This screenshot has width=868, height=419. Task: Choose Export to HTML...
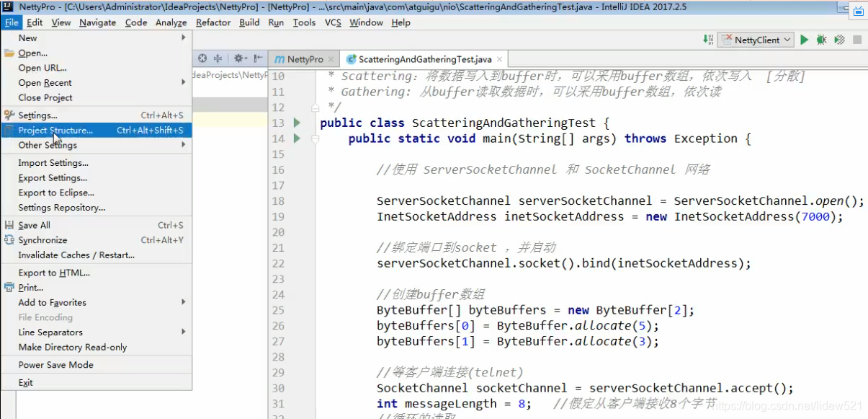point(97,273)
